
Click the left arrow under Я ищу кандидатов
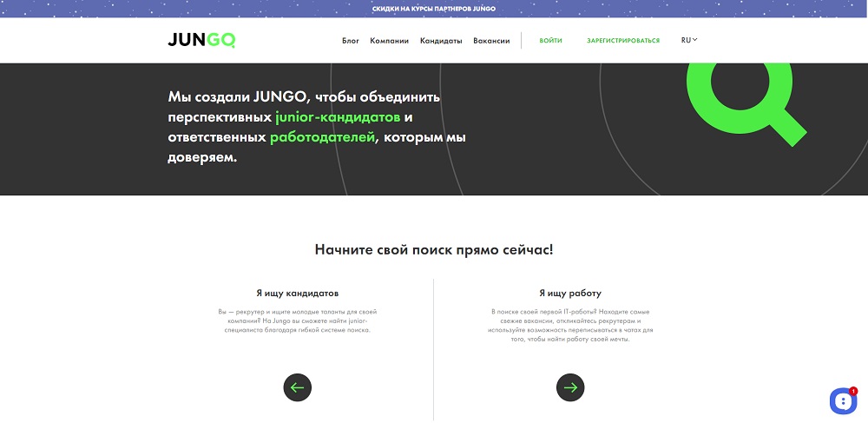297,387
